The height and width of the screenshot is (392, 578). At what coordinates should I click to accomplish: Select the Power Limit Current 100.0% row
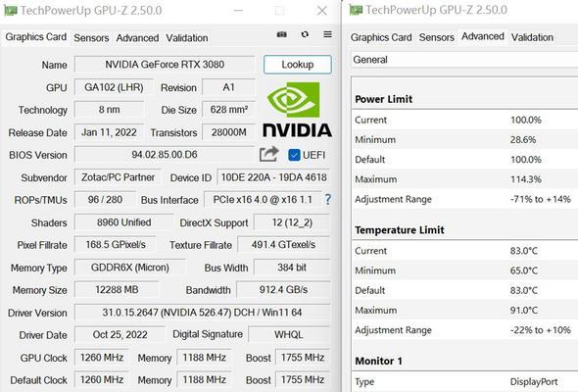(465, 120)
